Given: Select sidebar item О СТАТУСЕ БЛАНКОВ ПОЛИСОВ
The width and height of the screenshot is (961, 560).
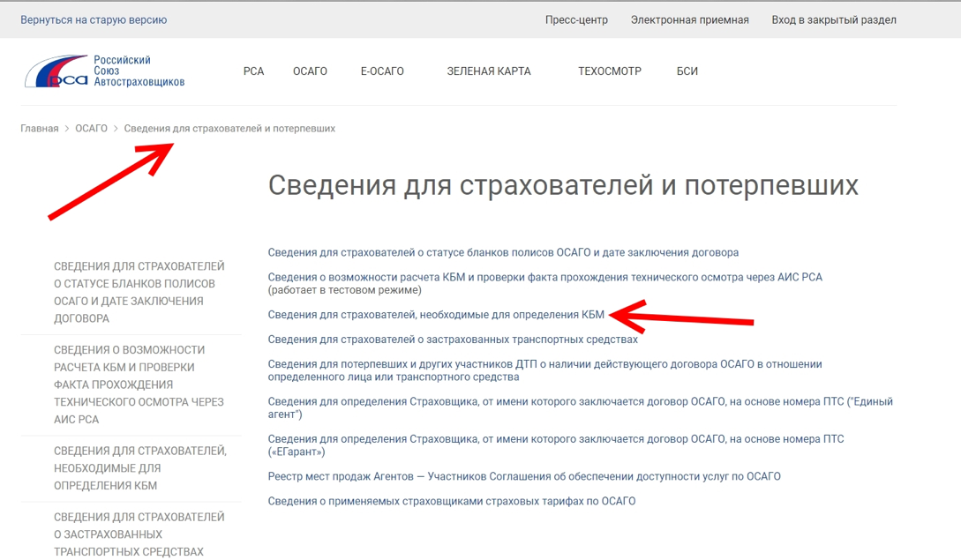Looking at the screenshot, I should [x=139, y=292].
